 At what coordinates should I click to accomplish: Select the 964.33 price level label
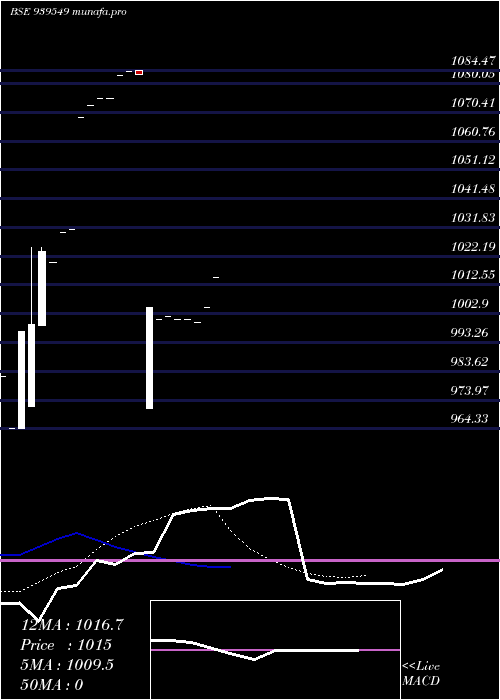tap(470, 419)
